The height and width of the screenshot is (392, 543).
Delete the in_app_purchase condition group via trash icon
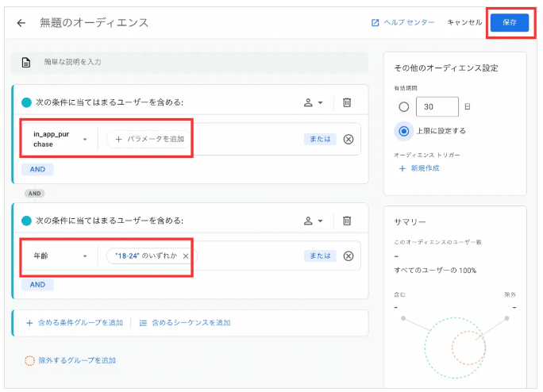(347, 102)
